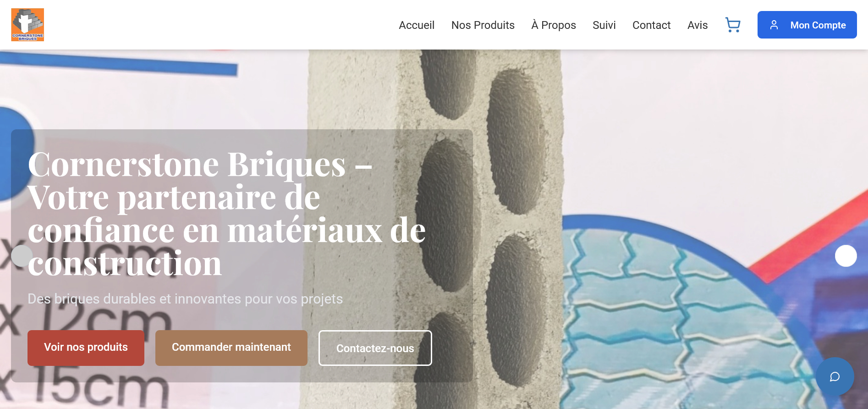Click Commander maintenant button
Image resolution: width=868 pixels, height=409 pixels.
[231, 348]
